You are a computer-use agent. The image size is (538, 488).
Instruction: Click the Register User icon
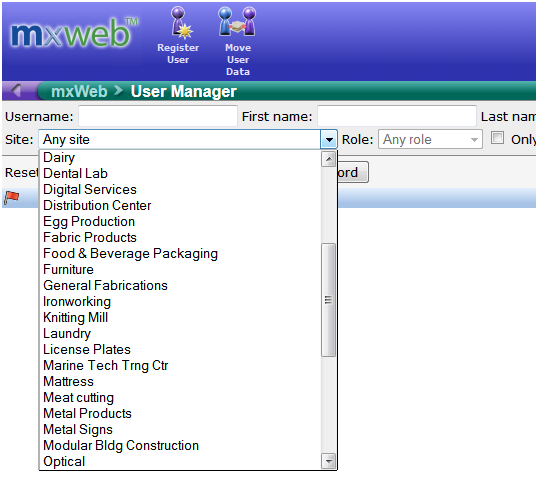click(x=178, y=35)
